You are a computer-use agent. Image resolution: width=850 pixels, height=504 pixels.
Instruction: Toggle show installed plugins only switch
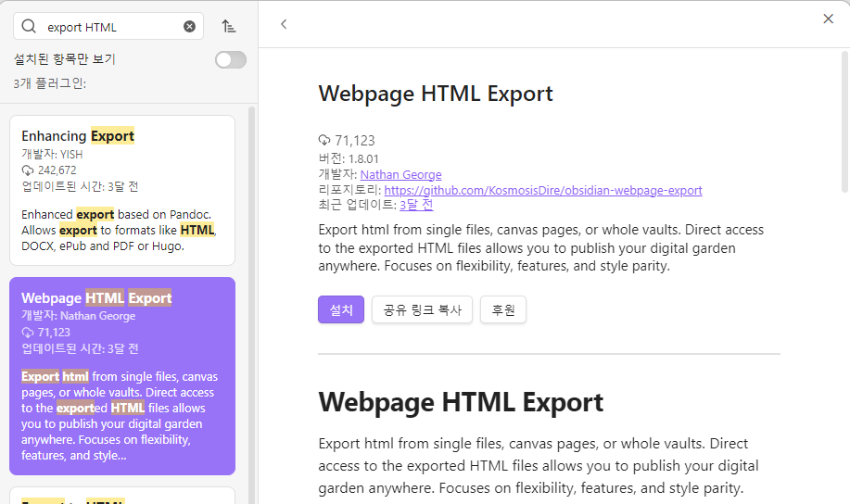point(231,59)
